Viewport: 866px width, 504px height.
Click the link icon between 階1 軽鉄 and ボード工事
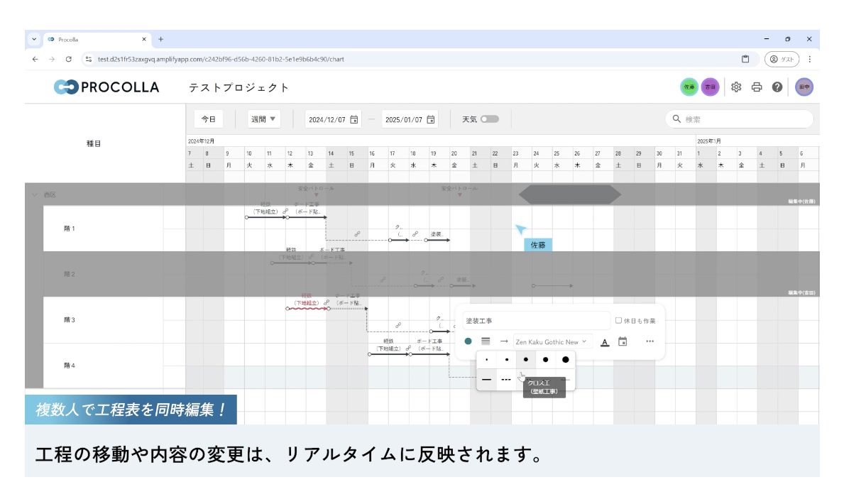point(285,212)
